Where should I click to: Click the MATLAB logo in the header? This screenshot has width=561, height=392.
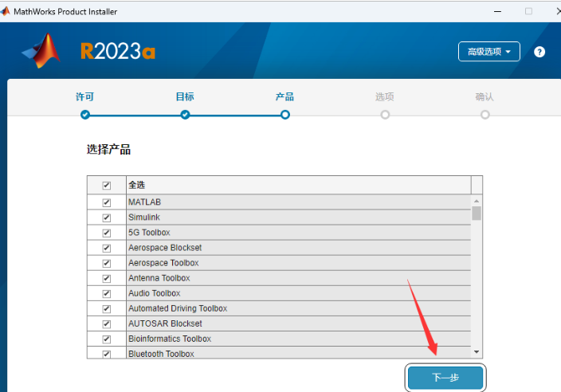pos(41,50)
